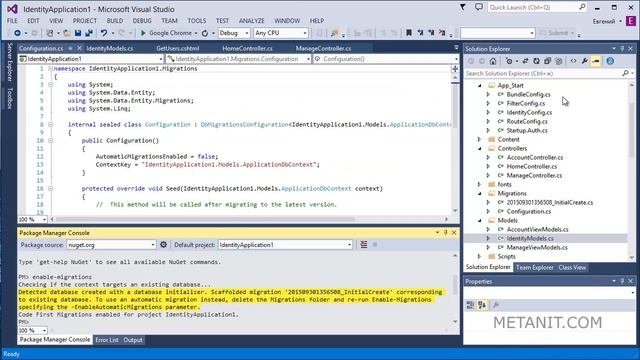The height and width of the screenshot is (360, 640).
Task: Open the PROJECT menu
Action: tap(84, 20)
